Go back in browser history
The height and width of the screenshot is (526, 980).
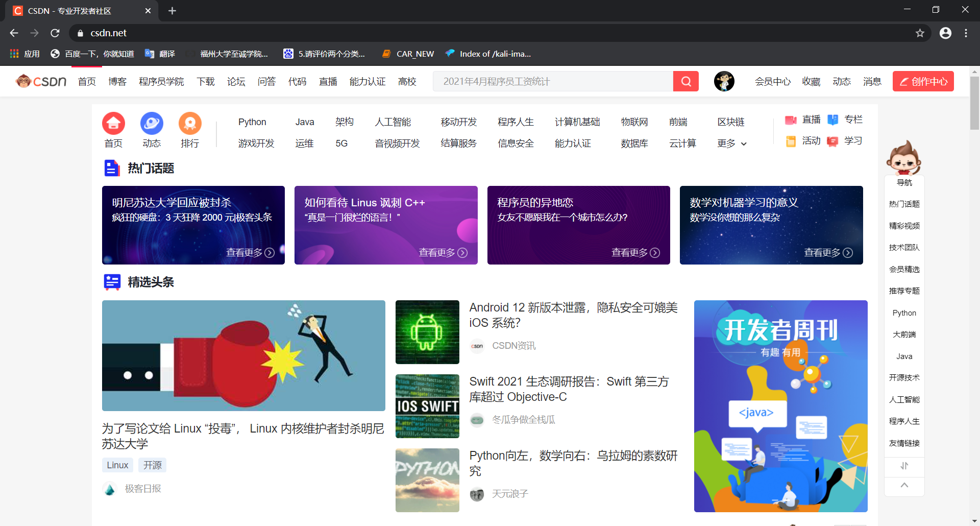click(14, 33)
